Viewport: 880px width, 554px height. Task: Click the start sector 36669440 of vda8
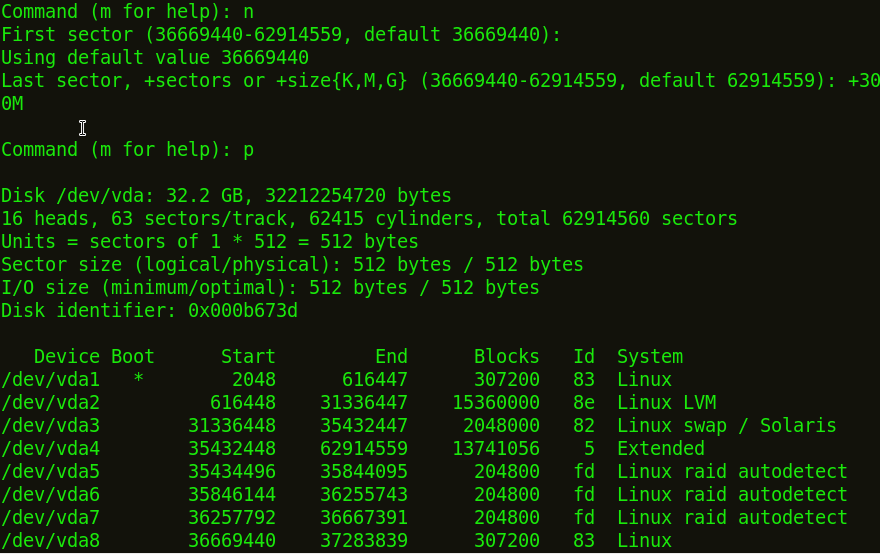point(232,541)
